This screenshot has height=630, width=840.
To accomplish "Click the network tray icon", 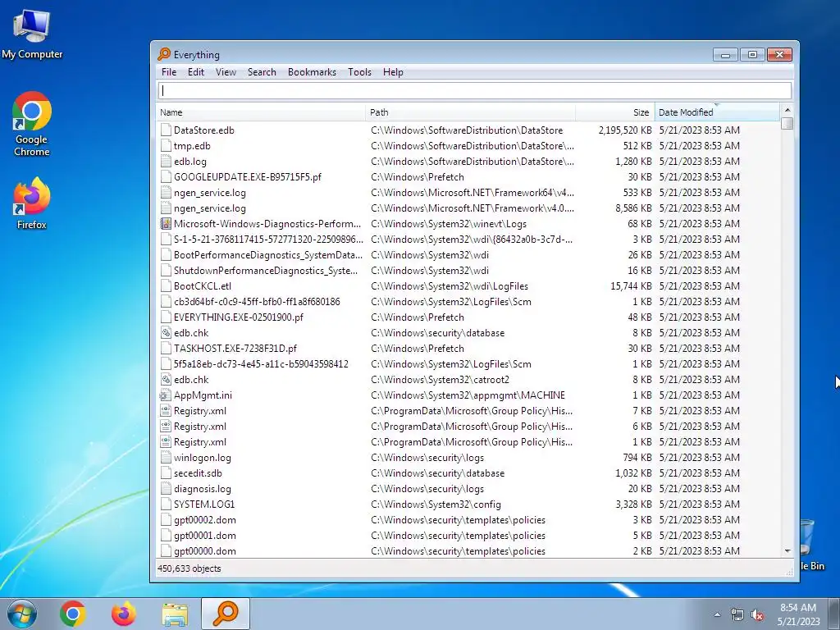I will [x=737, y=615].
